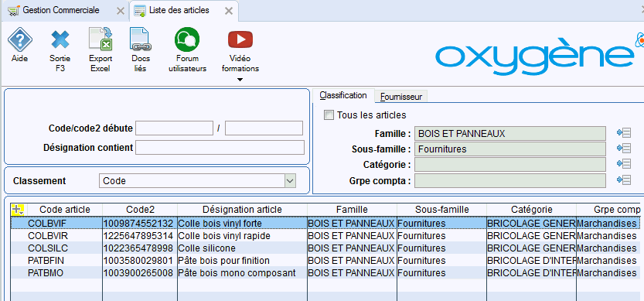644x301 pixels.
Task: Click Code2 cell 1003580029801
Action: tap(140, 260)
